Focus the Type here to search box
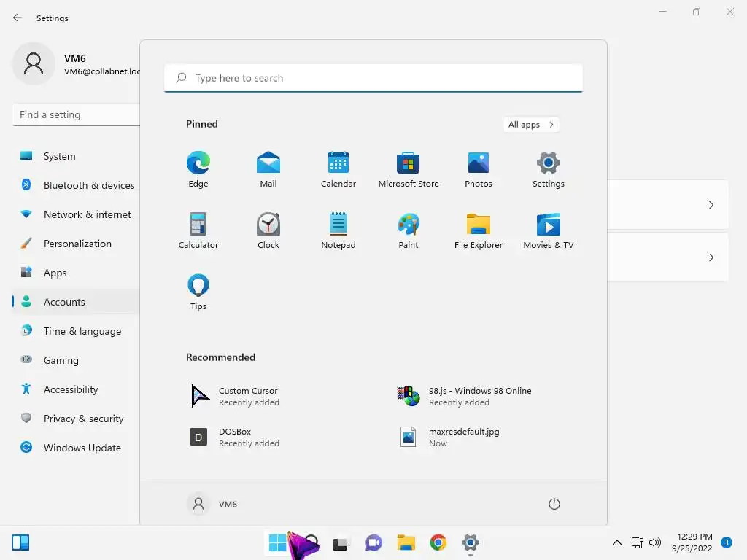 tap(373, 78)
